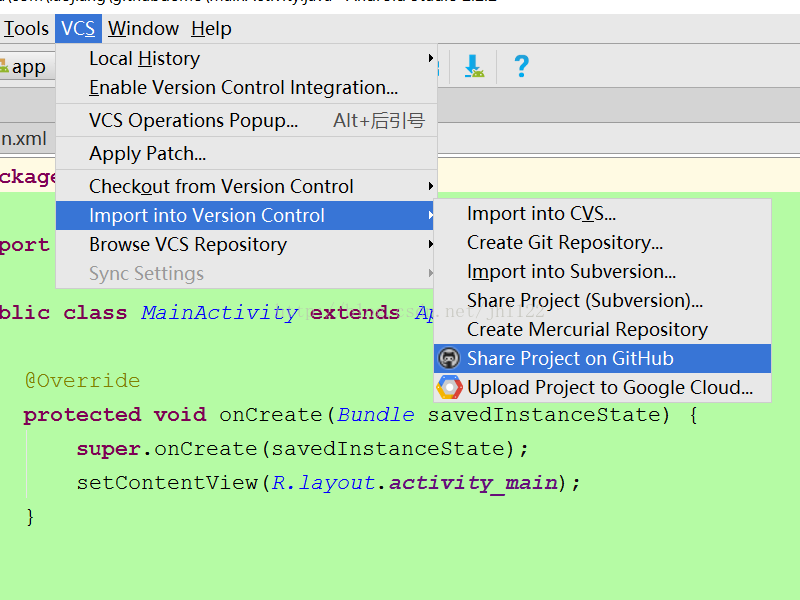Open the Tools menu

(x=26, y=29)
